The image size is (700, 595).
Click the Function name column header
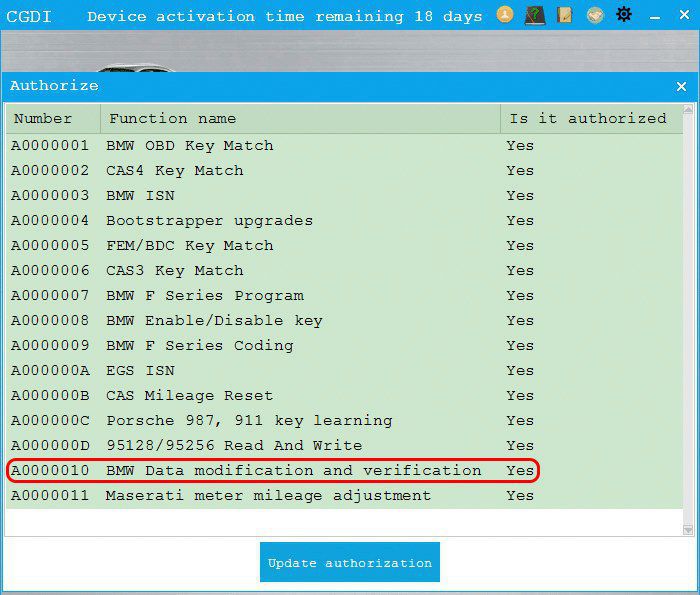(300, 119)
